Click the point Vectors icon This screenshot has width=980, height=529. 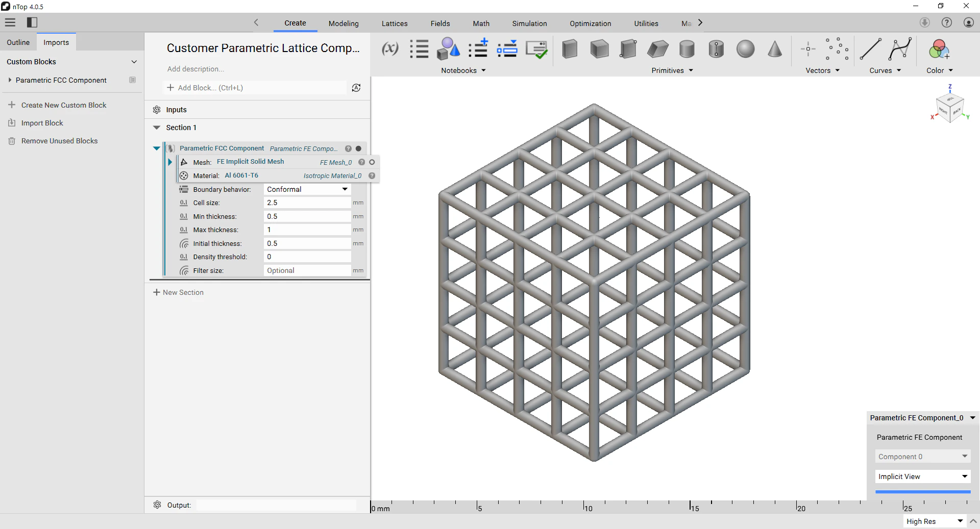(808, 49)
